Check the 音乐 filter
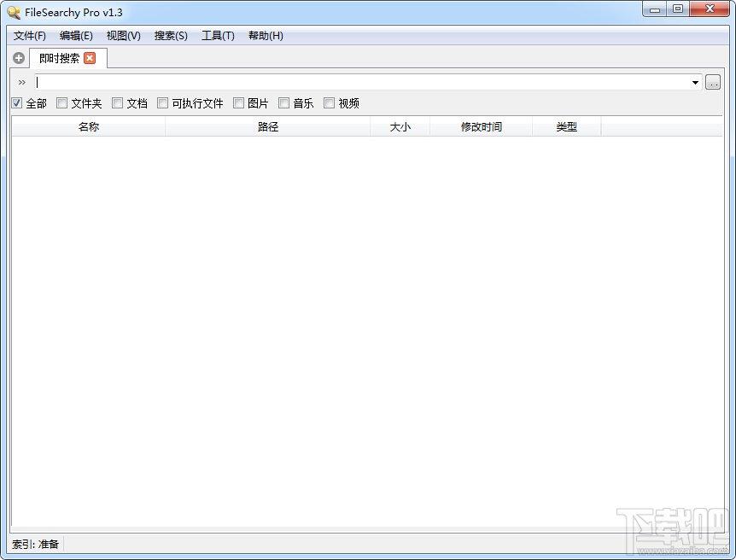 [x=282, y=102]
